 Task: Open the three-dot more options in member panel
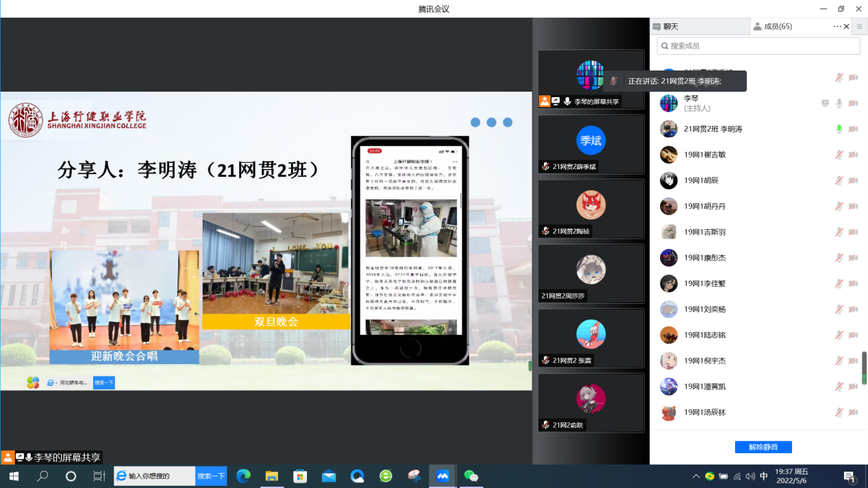point(836,27)
